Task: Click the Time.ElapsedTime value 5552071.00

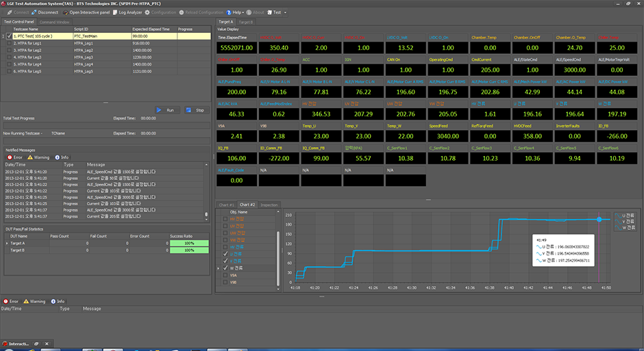Action: (236, 48)
